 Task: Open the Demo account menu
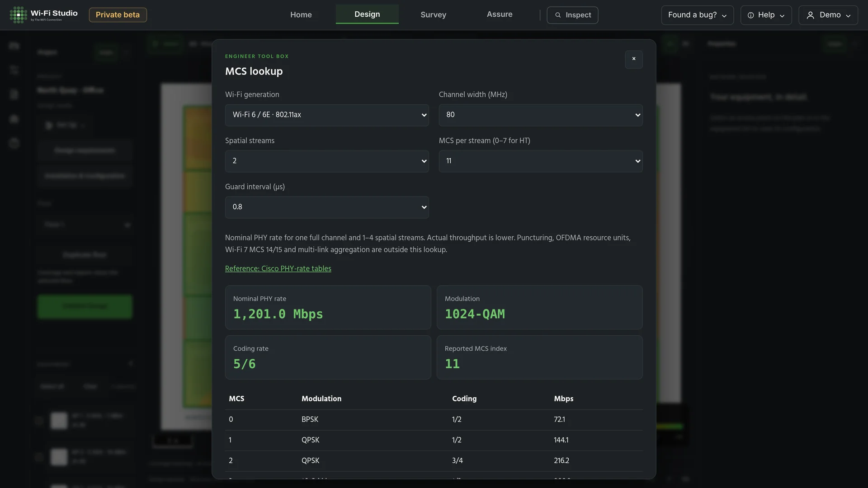pos(828,15)
